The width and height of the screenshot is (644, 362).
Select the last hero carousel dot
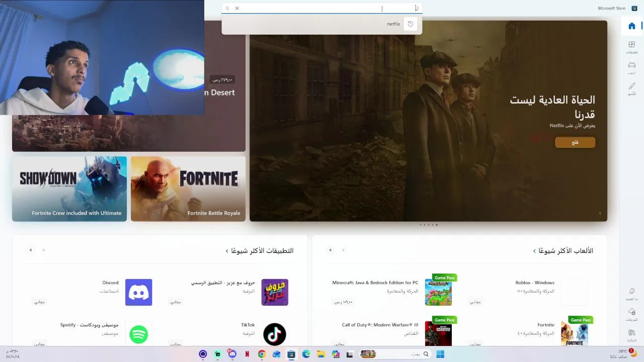tap(437, 225)
